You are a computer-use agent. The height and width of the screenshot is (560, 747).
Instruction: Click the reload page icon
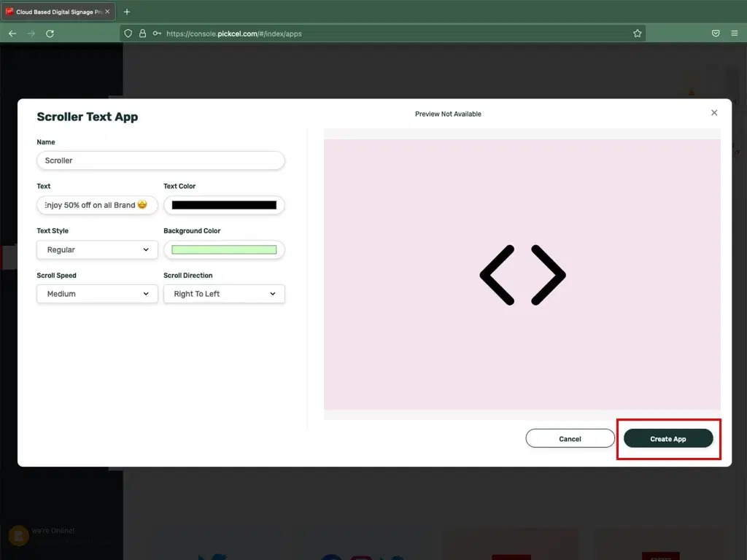point(50,33)
